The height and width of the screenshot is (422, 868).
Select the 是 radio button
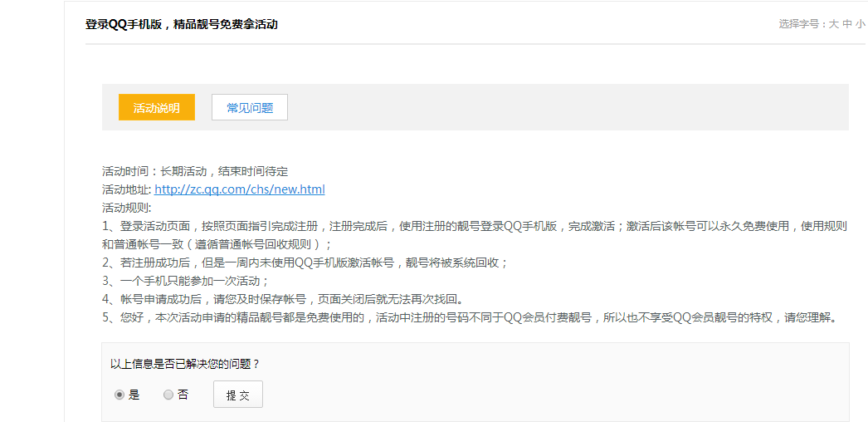119,395
